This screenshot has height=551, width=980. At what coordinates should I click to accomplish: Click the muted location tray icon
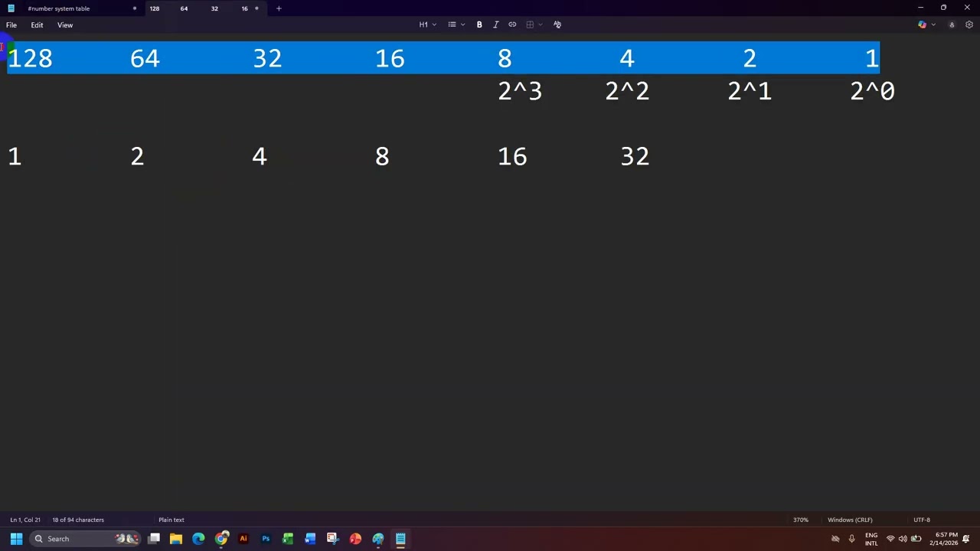pos(835,539)
